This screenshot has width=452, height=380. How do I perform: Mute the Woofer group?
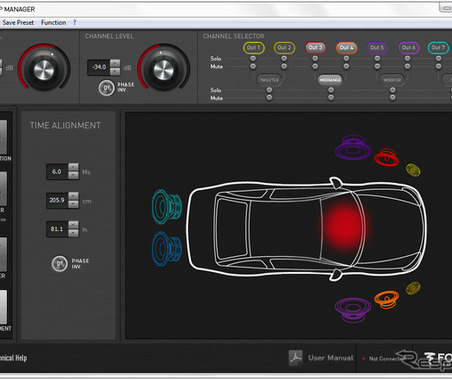[x=393, y=98]
